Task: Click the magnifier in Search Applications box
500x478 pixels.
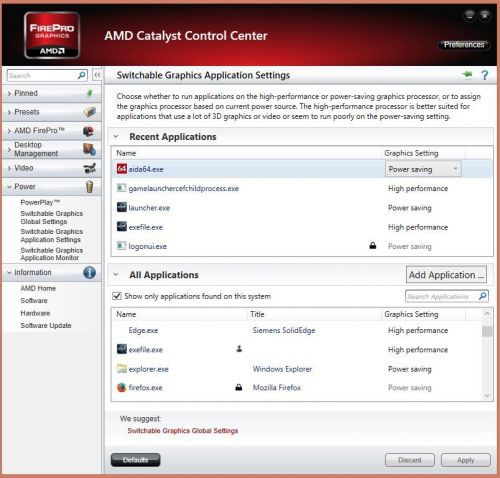Action: [482, 296]
